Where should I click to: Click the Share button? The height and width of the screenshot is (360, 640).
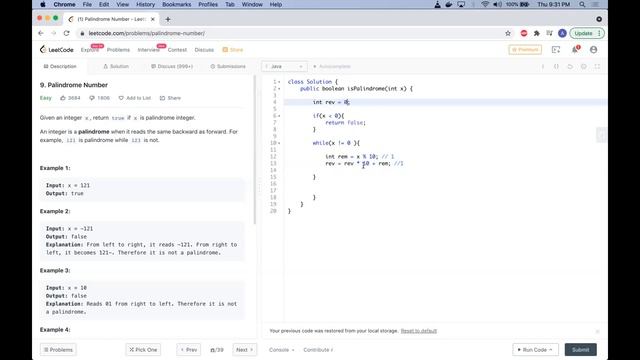170,98
